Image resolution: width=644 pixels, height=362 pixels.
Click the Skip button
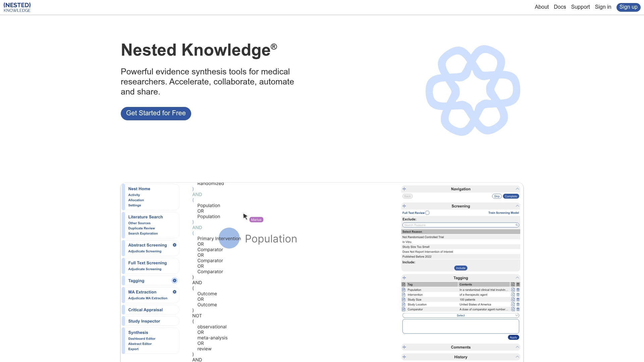tap(497, 196)
